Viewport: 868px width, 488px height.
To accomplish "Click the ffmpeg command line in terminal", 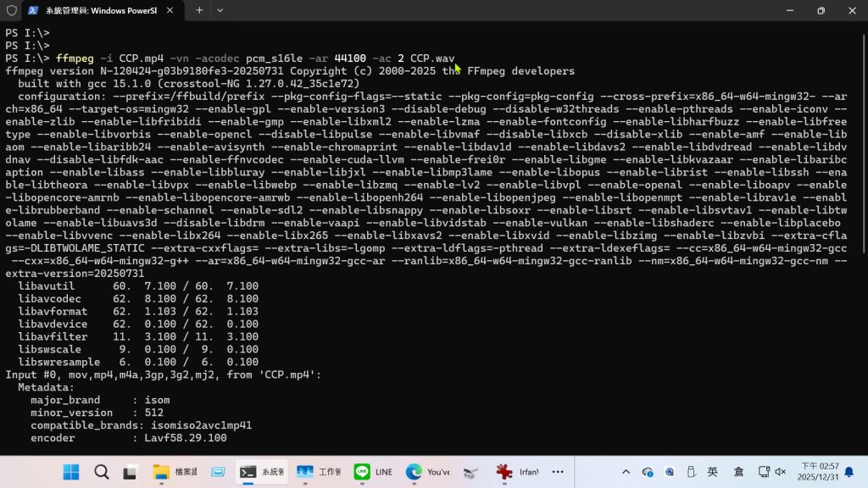I will [254, 58].
